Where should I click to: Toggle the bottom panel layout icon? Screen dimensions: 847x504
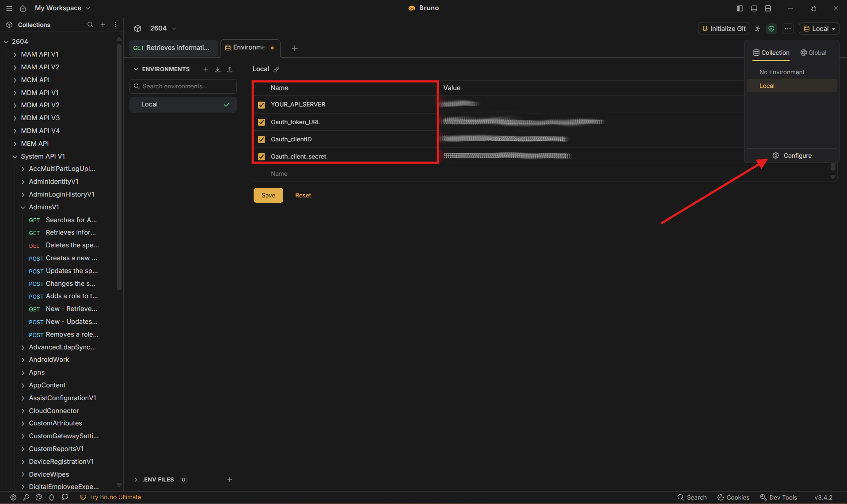754,8
